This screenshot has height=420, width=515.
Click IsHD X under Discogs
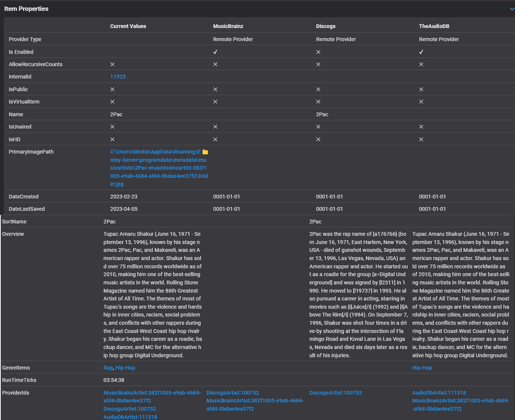(x=318, y=139)
